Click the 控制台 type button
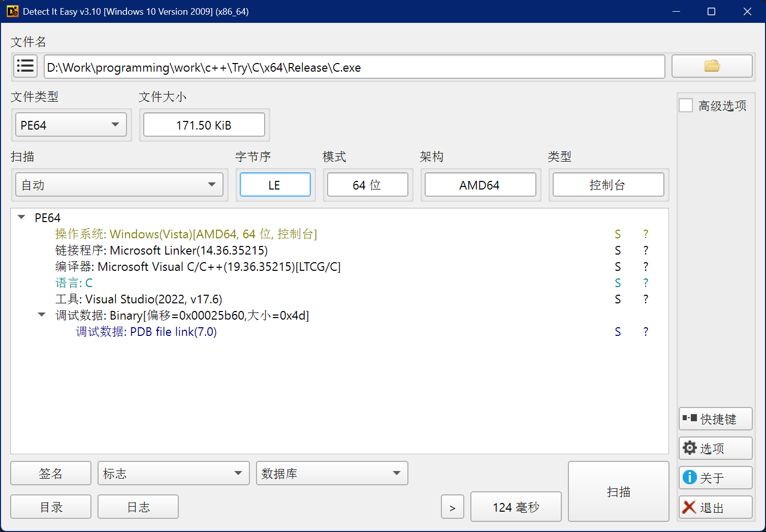Viewport: 766px width, 532px height. (609, 184)
